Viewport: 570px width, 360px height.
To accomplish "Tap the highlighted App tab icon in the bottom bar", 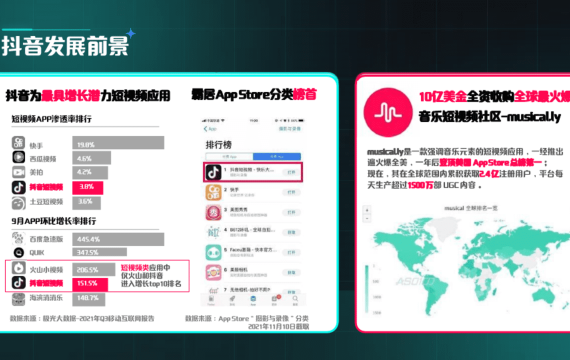I will tap(253, 300).
